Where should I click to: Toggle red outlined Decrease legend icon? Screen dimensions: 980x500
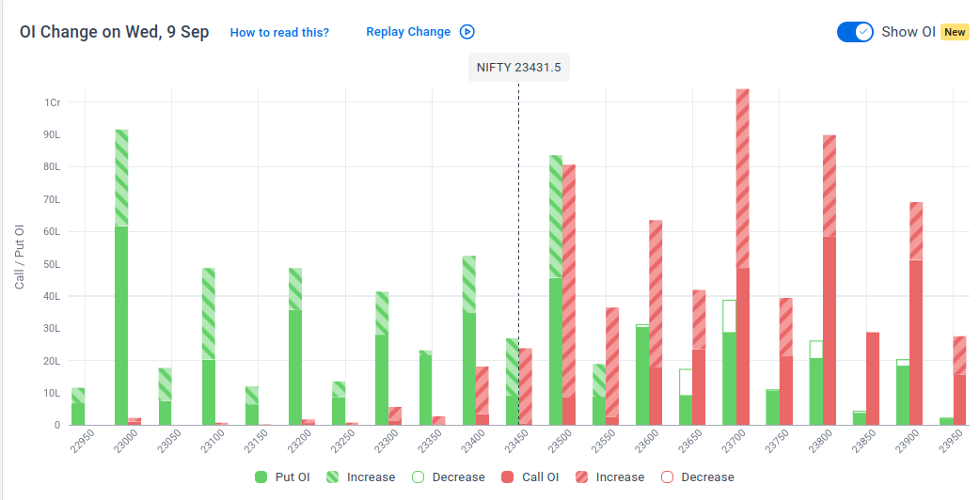[x=667, y=477]
